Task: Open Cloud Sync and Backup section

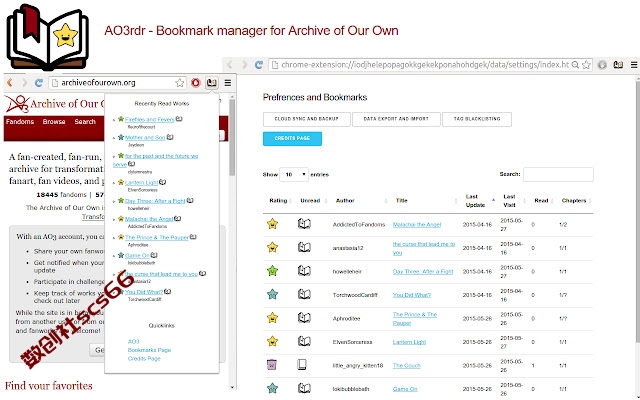Action: click(x=307, y=119)
